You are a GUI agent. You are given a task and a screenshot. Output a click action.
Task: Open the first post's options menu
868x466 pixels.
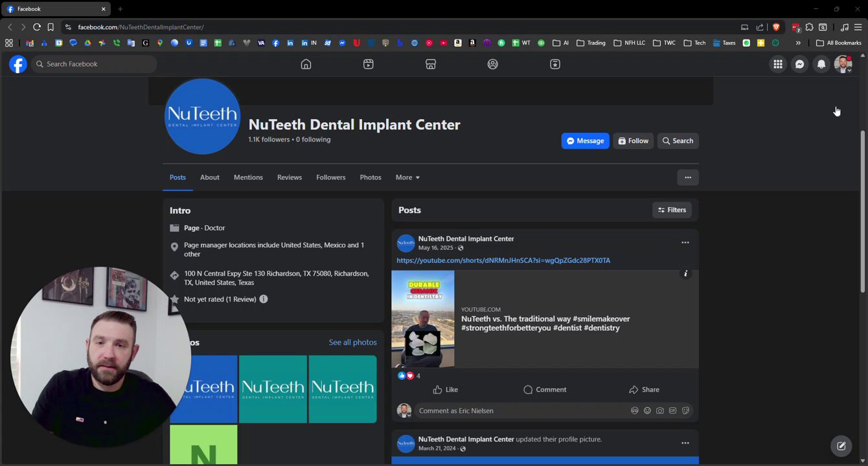(x=685, y=243)
